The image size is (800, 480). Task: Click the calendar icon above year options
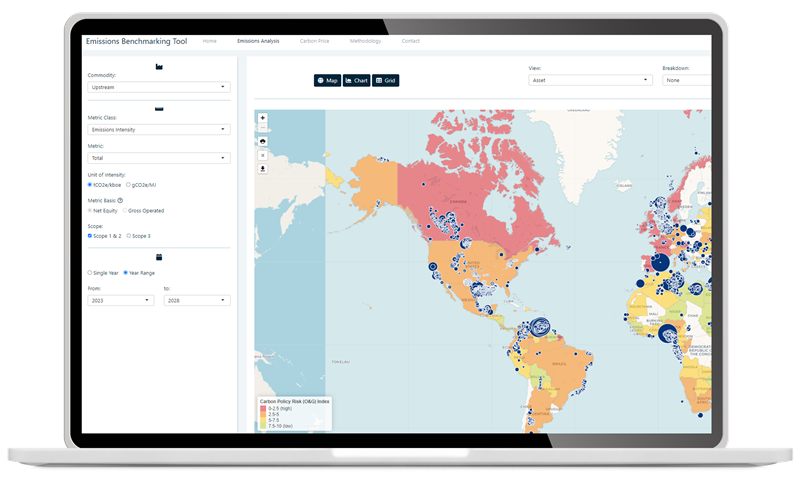coord(159,257)
